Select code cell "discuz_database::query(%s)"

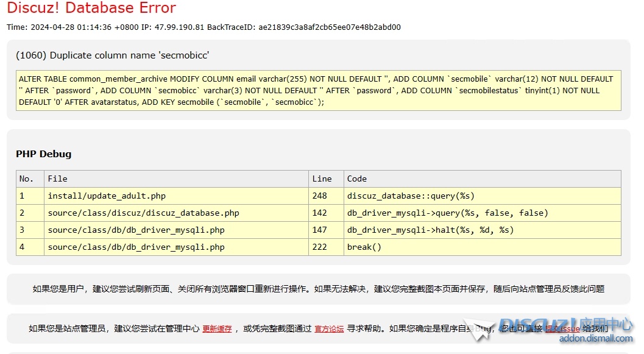482,196
